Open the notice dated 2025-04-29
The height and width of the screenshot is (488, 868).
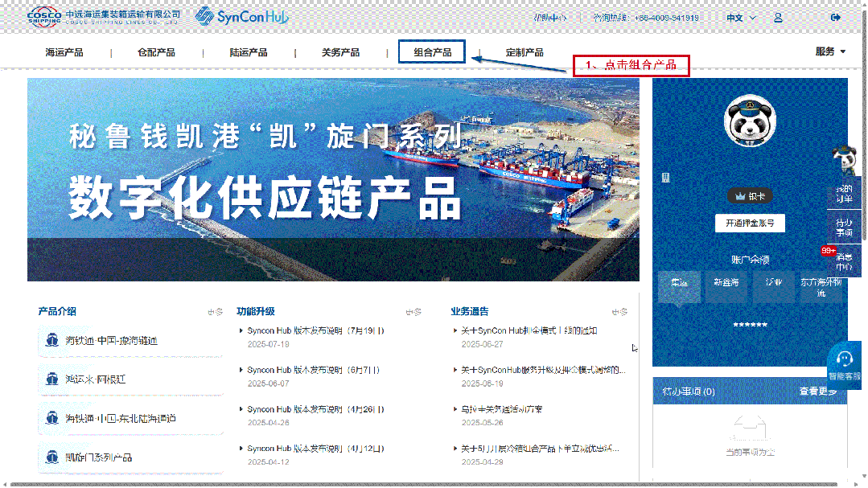540,449
